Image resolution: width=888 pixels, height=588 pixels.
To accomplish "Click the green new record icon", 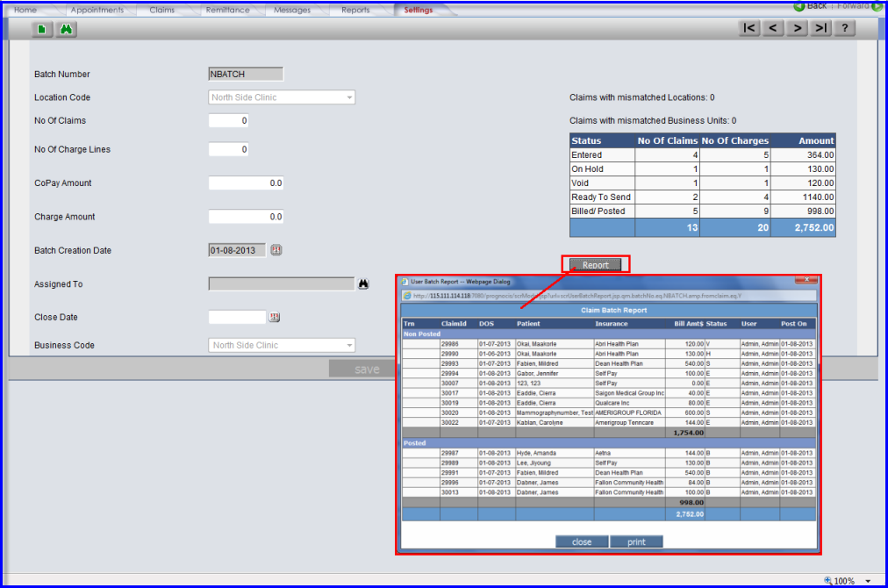I will pyautogui.click(x=42, y=29).
